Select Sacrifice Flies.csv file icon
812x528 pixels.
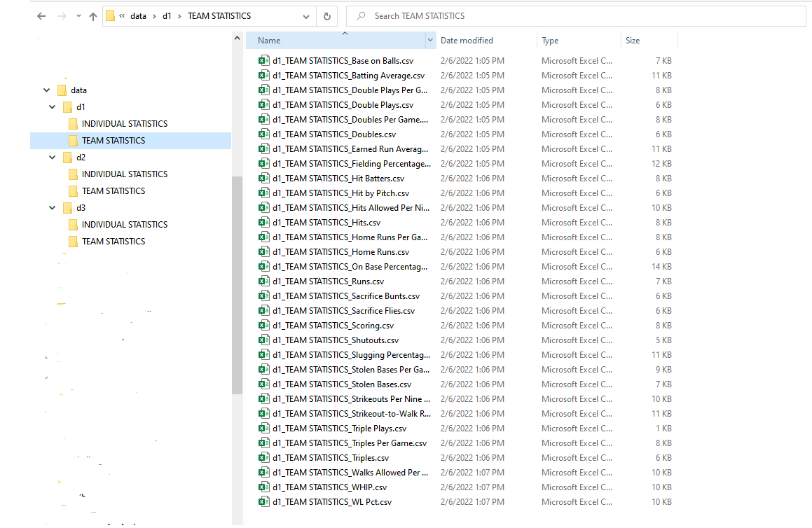[264, 311]
